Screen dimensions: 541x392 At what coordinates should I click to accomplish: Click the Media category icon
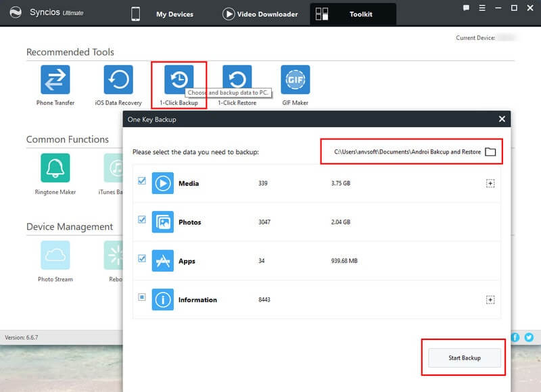pyautogui.click(x=163, y=183)
